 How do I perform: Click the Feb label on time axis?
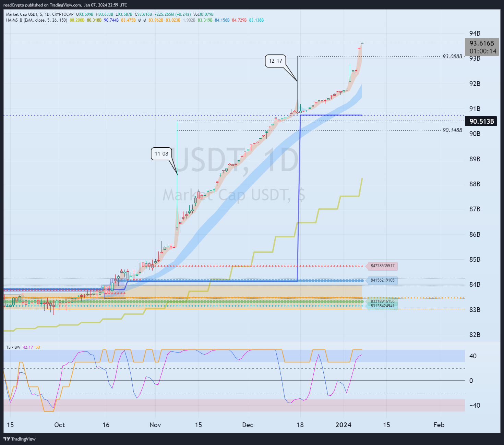439,425
